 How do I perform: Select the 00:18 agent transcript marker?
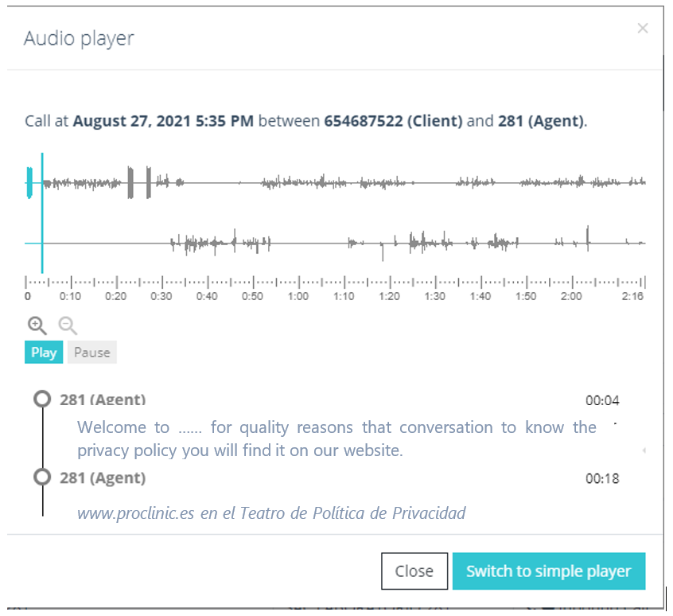point(42,477)
